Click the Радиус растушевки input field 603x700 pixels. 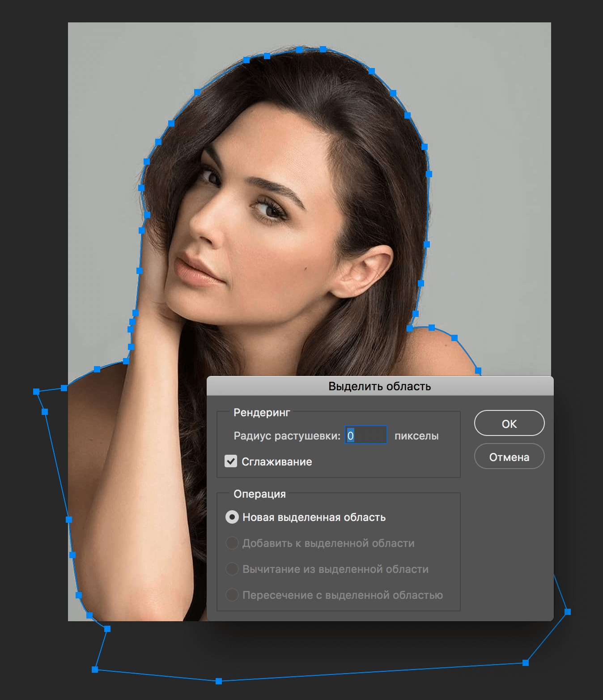(365, 435)
